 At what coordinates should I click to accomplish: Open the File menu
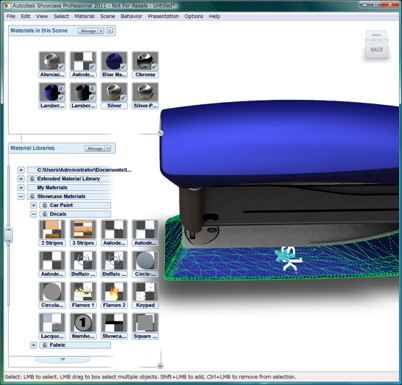tap(11, 16)
